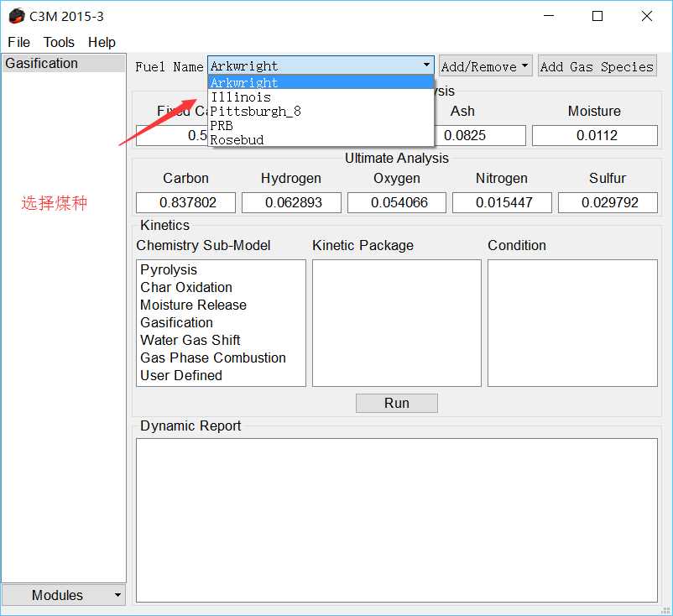
Task: Choose Pittsburgh_8 from fuel list
Action: [x=321, y=111]
